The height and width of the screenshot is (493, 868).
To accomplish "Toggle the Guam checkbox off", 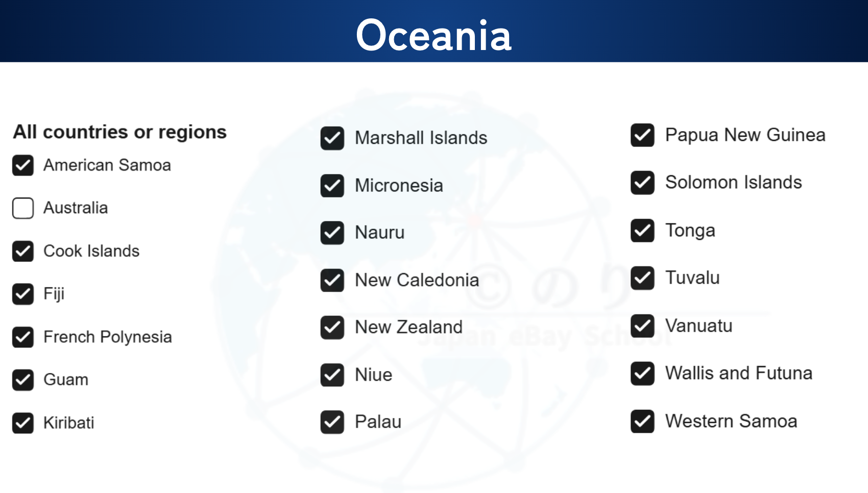I will coord(23,380).
